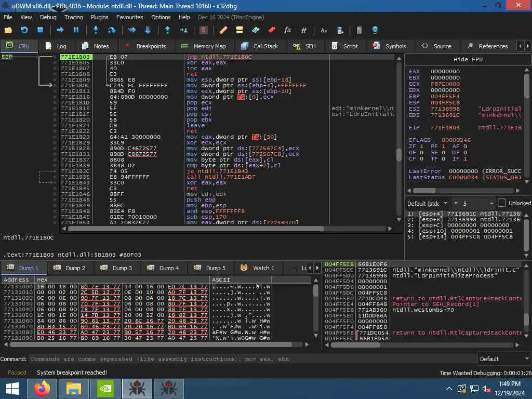
Task: Step into with the down arrow icon
Action: (x=96, y=30)
